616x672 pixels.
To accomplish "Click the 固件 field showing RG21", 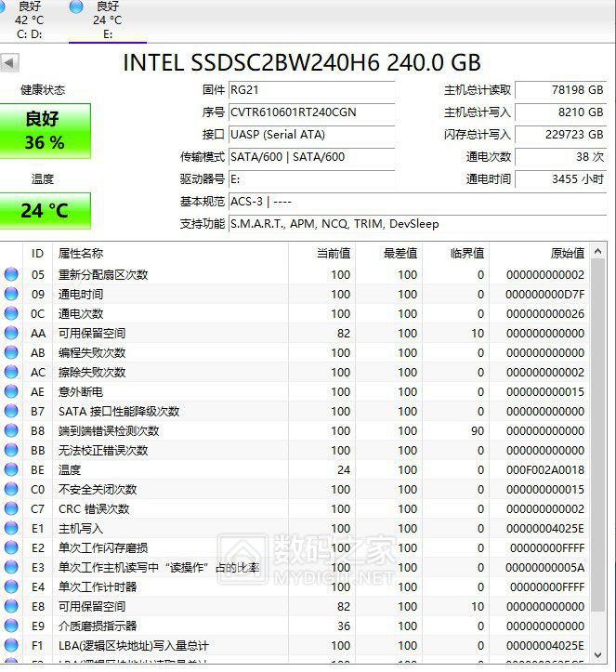I will (x=311, y=90).
